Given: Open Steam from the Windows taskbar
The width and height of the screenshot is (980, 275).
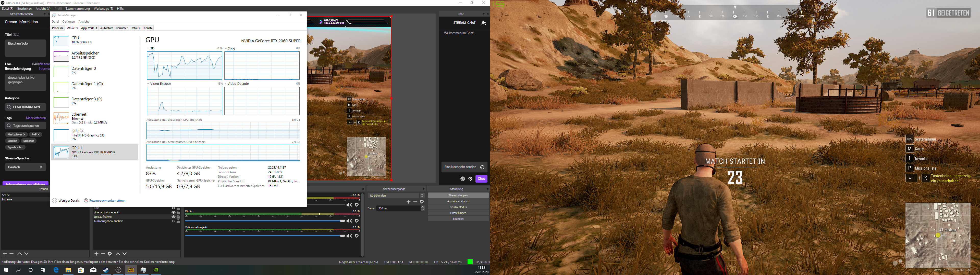Looking at the screenshot, I should (106, 270).
